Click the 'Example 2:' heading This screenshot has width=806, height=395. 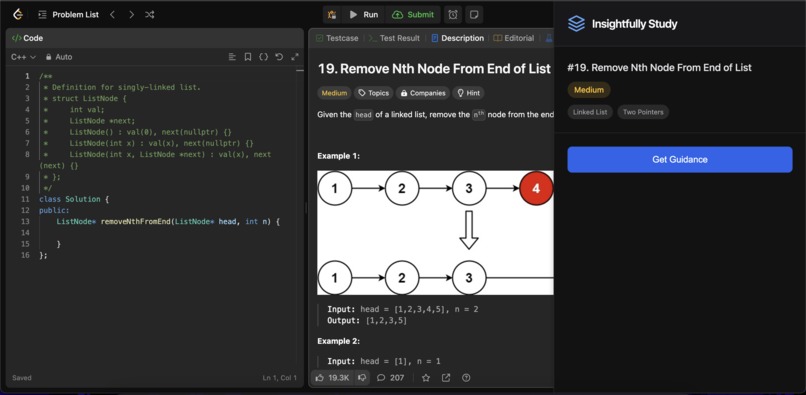(x=338, y=341)
